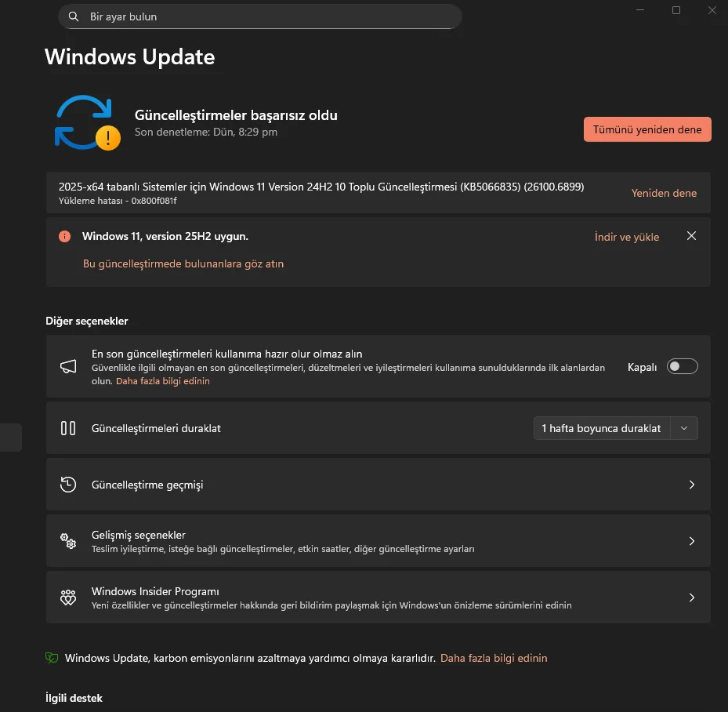This screenshot has width=728, height=712.
Task: Click the pause icon beside Güncelleştirmeleri duraklat
Action: 68,428
